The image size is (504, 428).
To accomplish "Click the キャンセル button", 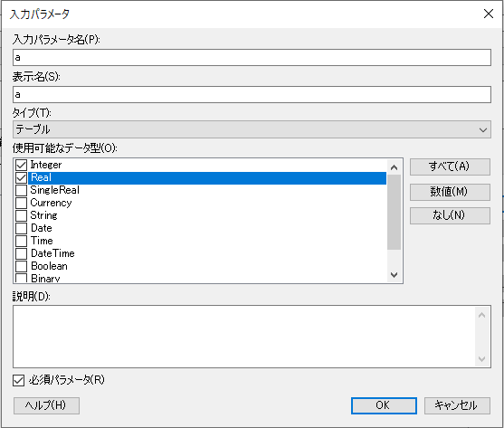I will (457, 405).
